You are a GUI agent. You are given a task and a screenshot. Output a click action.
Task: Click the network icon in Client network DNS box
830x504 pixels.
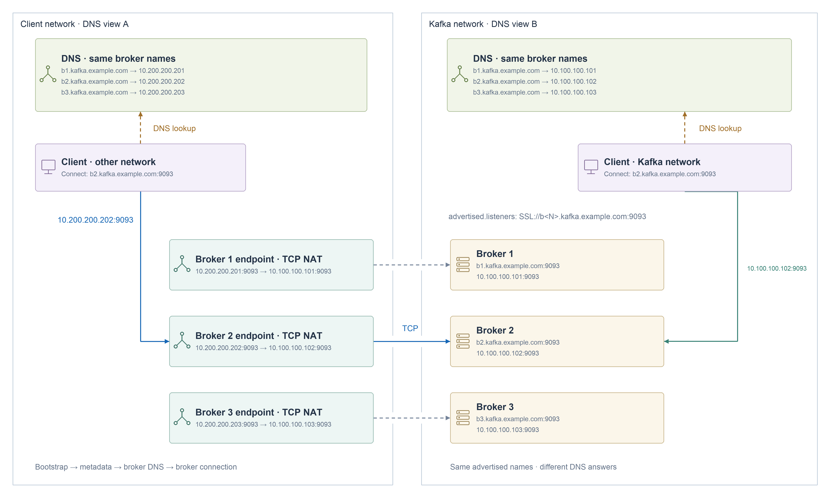point(48,74)
